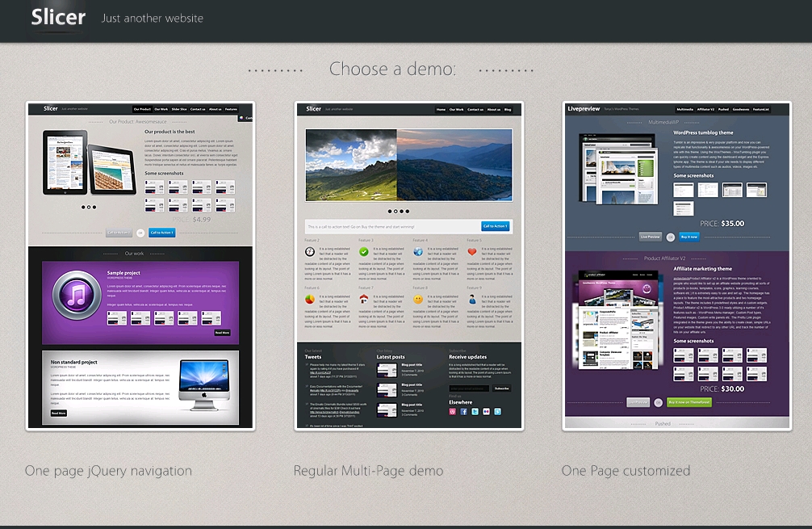
Task: Click the pie chart Feature 6 icon
Action: 310,299
